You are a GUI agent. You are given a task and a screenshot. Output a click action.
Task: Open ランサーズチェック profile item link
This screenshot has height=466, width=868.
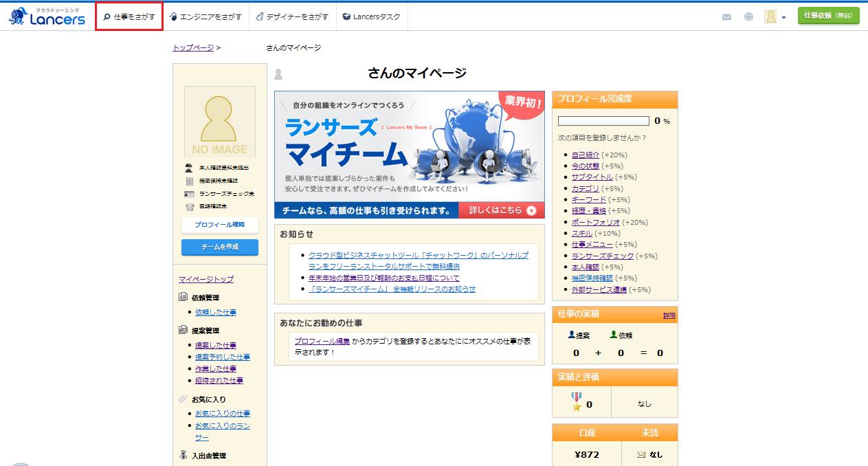(x=603, y=256)
